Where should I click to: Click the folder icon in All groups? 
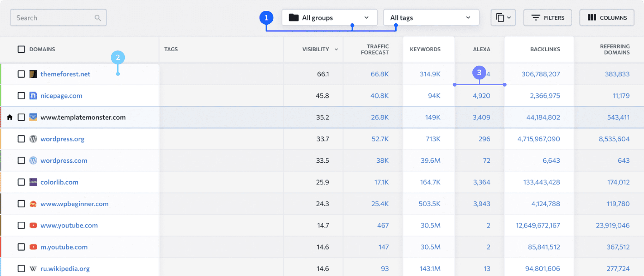pos(294,18)
